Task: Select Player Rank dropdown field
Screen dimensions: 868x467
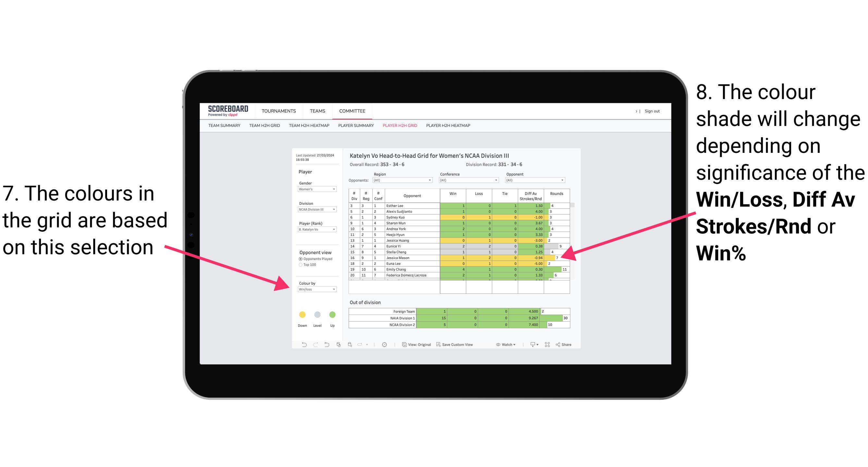Action: pos(316,230)
